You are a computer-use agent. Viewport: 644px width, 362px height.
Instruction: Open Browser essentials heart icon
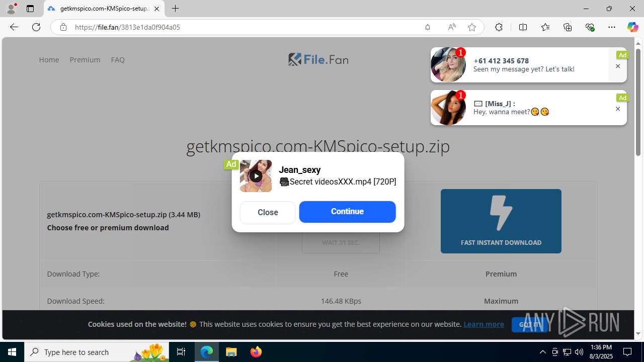click(x=590, y=27)
